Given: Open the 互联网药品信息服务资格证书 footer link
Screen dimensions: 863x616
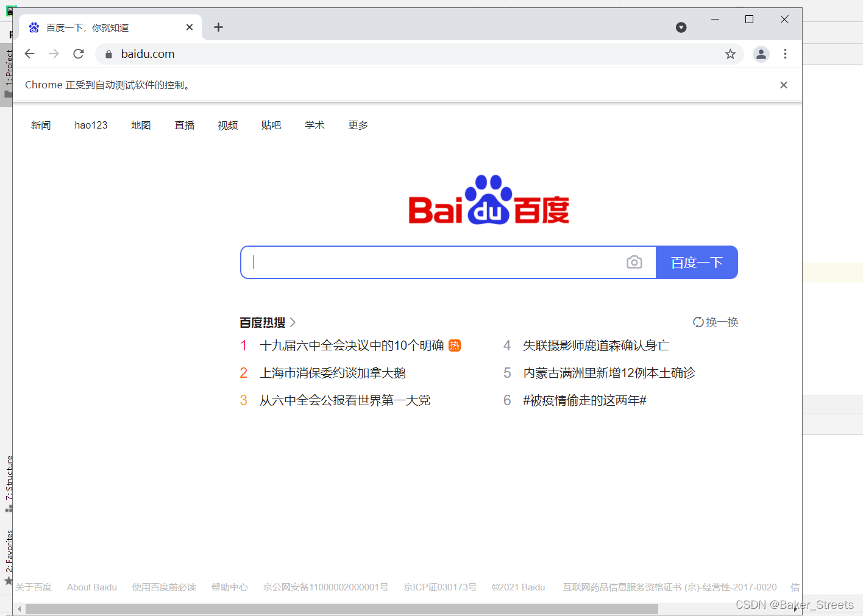Looking at the screenshot, I should (x=670, y=587).
